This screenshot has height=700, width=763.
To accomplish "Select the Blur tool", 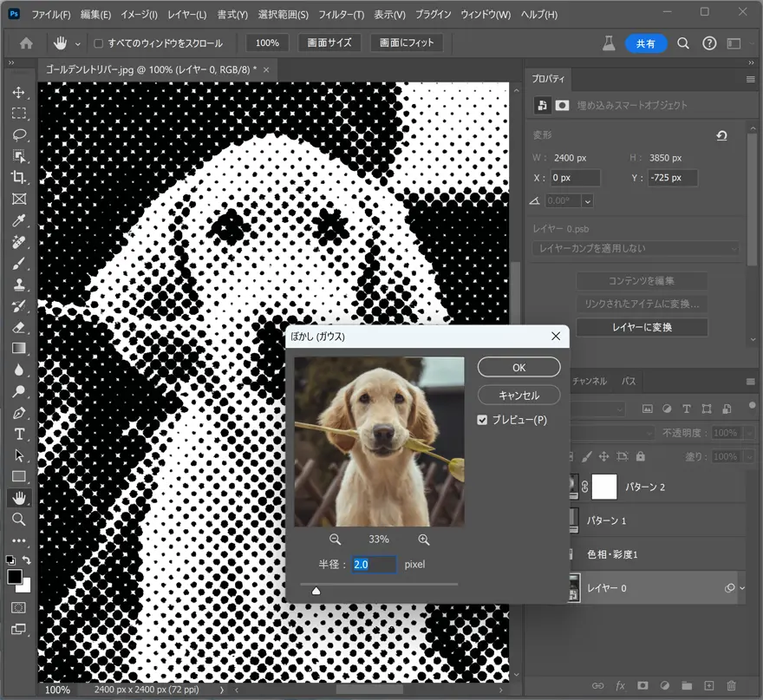I will tap(19, 370).
